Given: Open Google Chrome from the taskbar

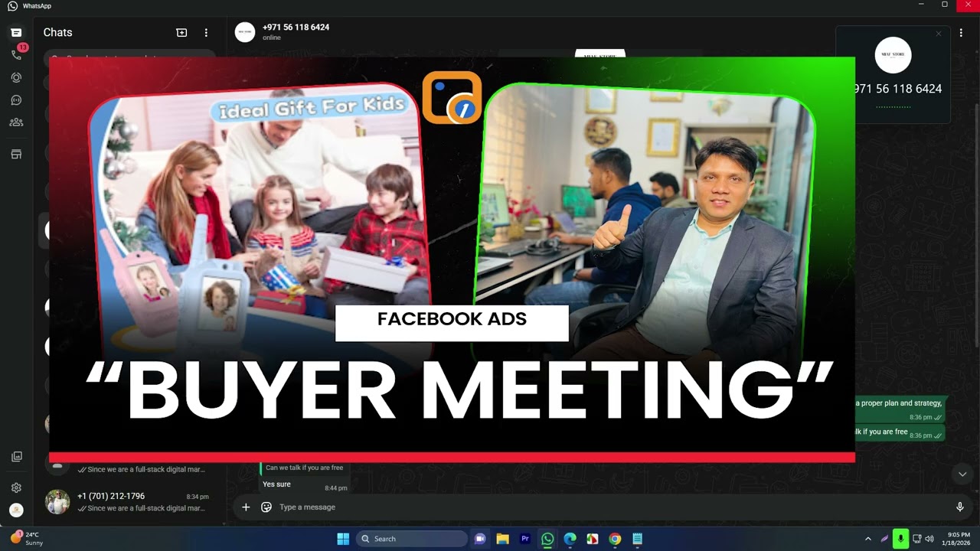Looking at the screenshot, I should [615, 539].
